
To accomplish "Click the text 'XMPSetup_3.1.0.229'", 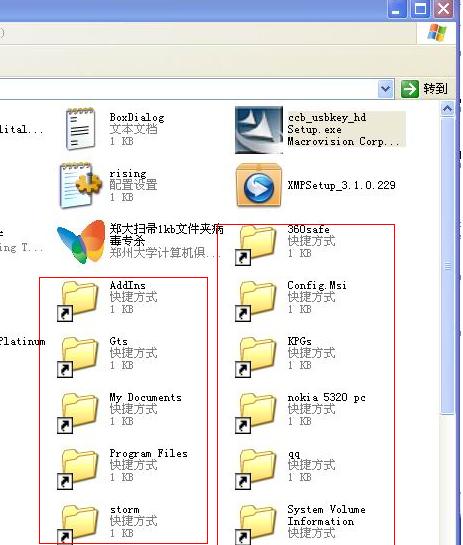I will (x=341, y=185).
